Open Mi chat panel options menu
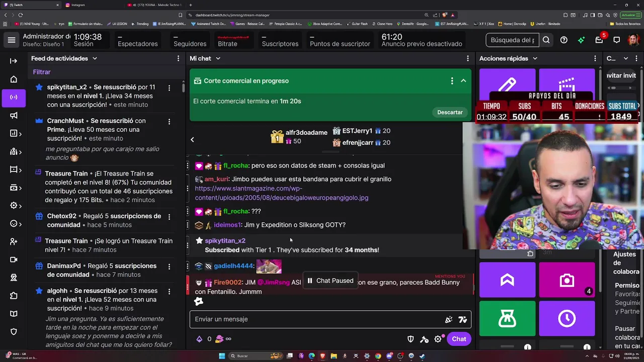The height and width of the screenshot is (362, 644). click(468, 58)
